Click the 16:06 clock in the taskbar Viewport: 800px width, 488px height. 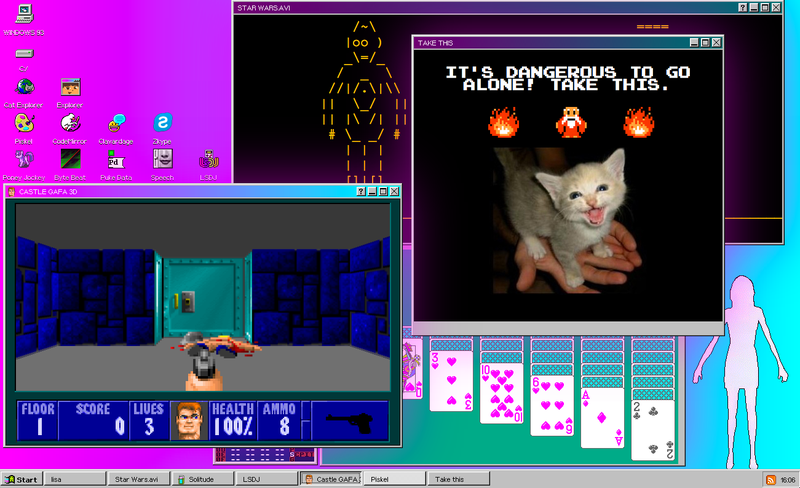(788, 480)
